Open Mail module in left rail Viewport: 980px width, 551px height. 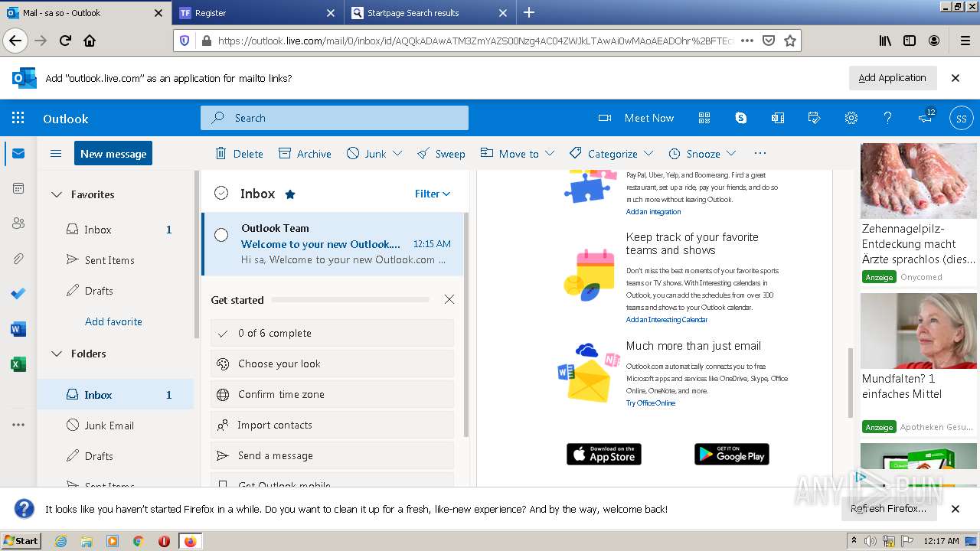(x=18, y=154)
